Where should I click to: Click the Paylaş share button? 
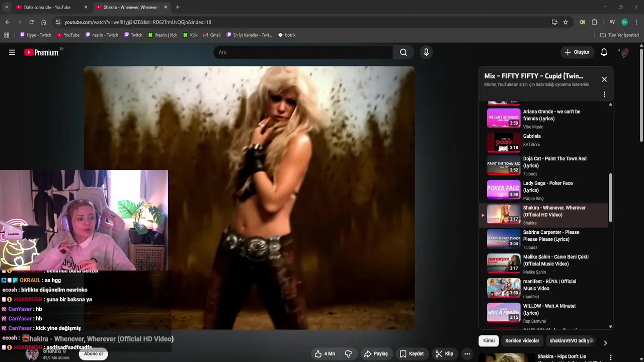(x=376, y=354)
